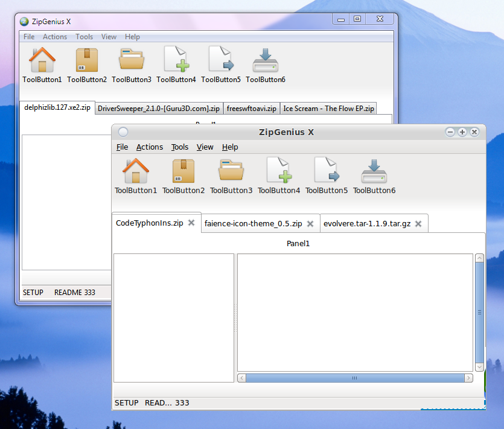
Task: Click left empty pane in front window
Action: point(174,318)
